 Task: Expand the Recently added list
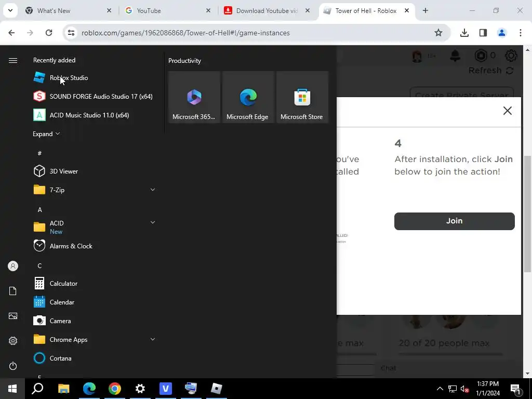point(46,134)
